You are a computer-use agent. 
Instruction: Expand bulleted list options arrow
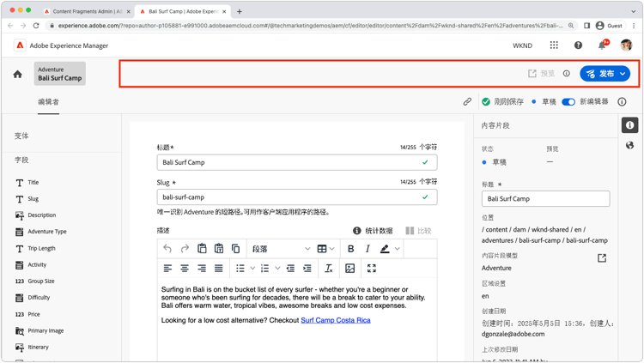pos(252,269)
